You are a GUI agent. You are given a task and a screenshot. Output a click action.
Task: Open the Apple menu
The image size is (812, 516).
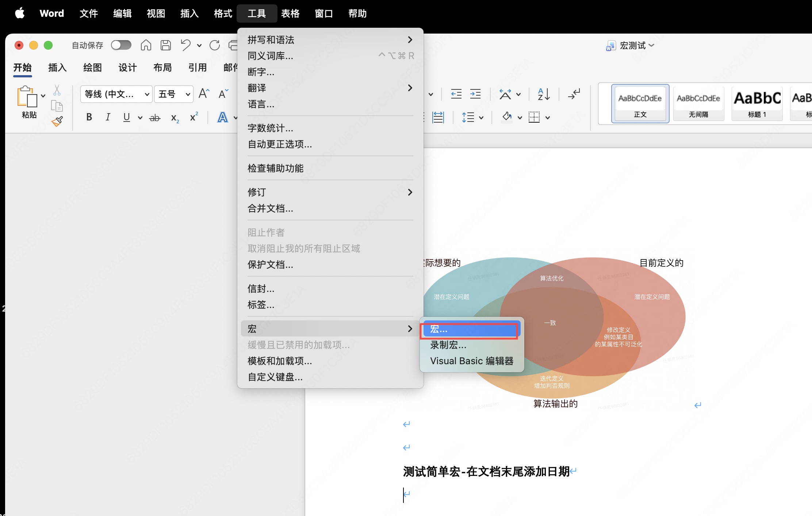pos(20,14)
